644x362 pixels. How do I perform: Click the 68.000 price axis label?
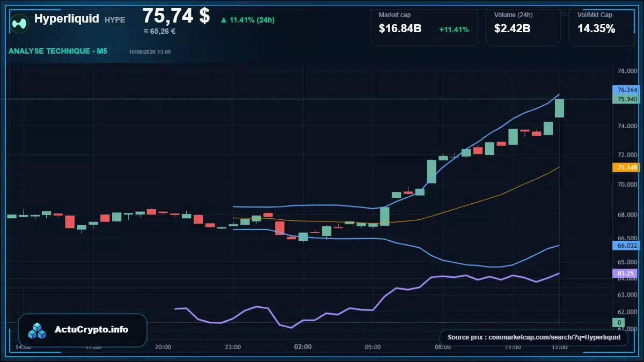tap(627, 215)
